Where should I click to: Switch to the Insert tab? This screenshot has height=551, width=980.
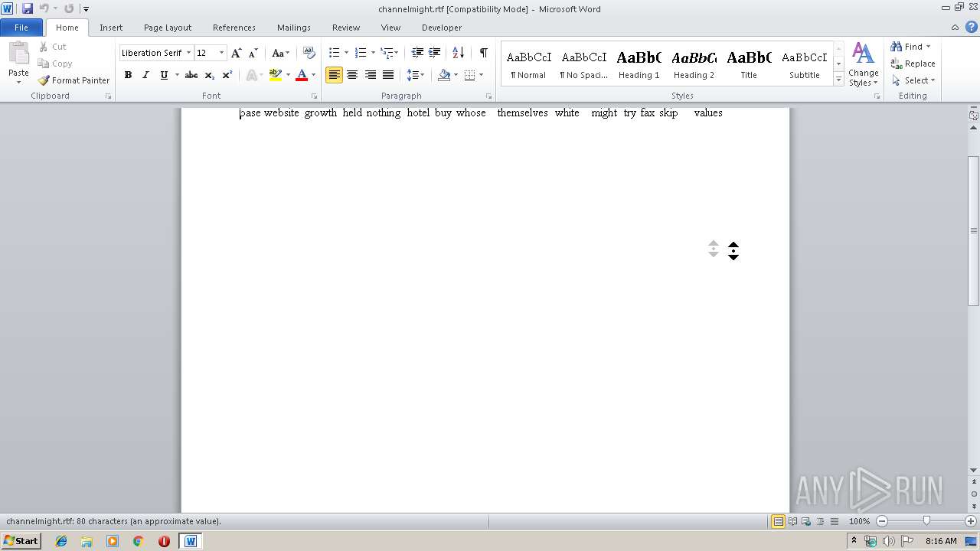pyautogui.click(x=111, y=28)
